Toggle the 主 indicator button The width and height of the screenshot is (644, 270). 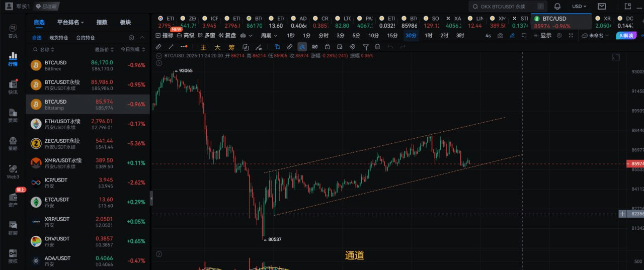point(204,47)
